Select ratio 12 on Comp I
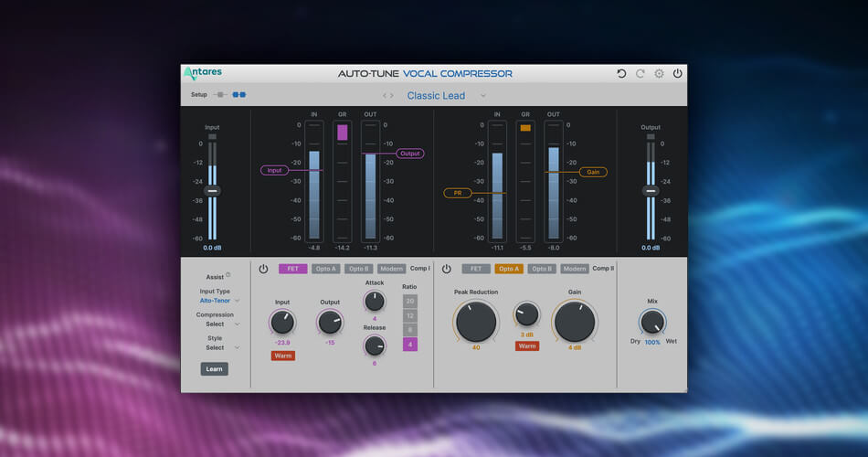The width and height of the screenshot is (868, 457). click(x=410, y=315)
